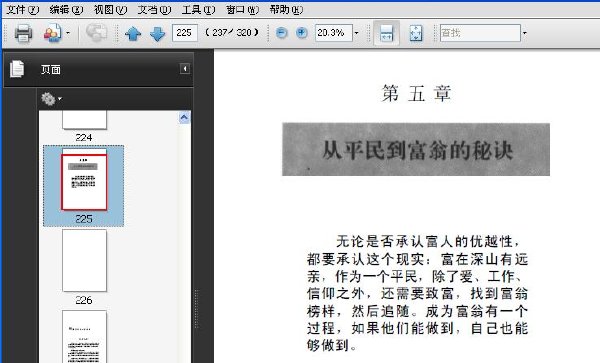
Task: Go to next page with down arrow
Action: pyautogui.click(x=157, y=33)
